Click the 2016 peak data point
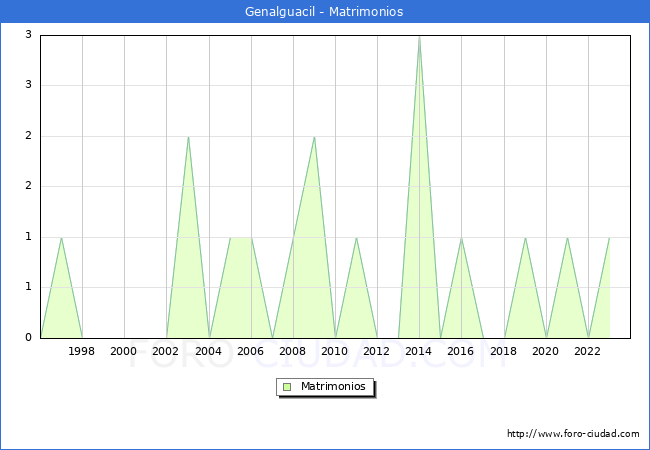Screen dimensions: 650x450 coord(461,237)
